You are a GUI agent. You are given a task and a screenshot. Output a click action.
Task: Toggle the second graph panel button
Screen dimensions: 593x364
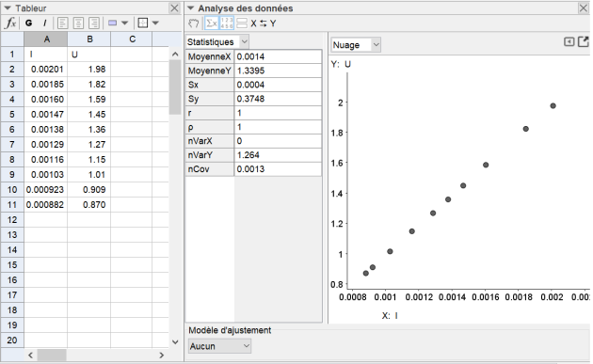[x=241, y=24]
